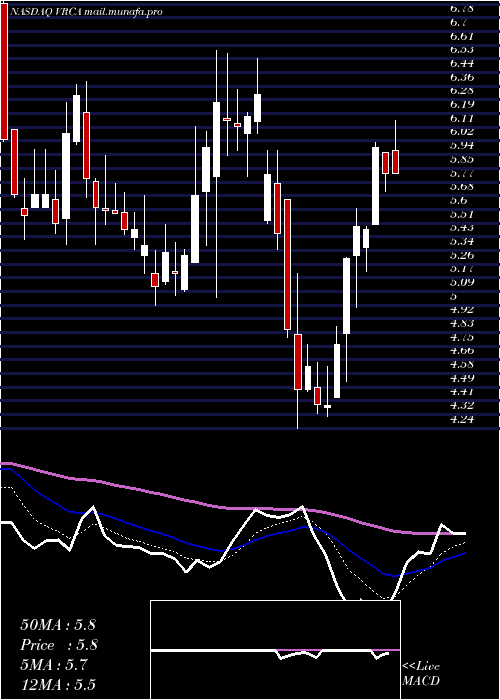Click the 5.85 price axis label
500x700 pixels.
coord(462,159)
